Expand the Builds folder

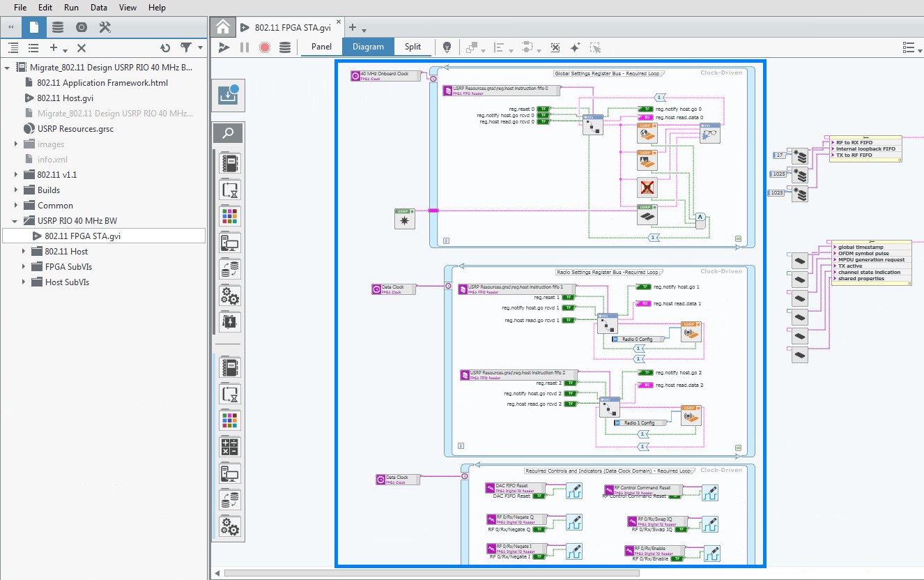click(x=16, y=190)
